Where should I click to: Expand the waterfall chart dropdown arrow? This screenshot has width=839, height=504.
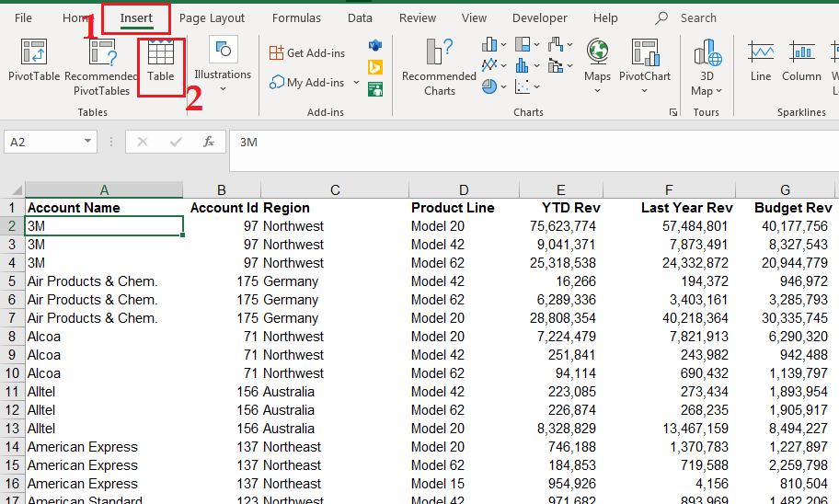[569, 44]
